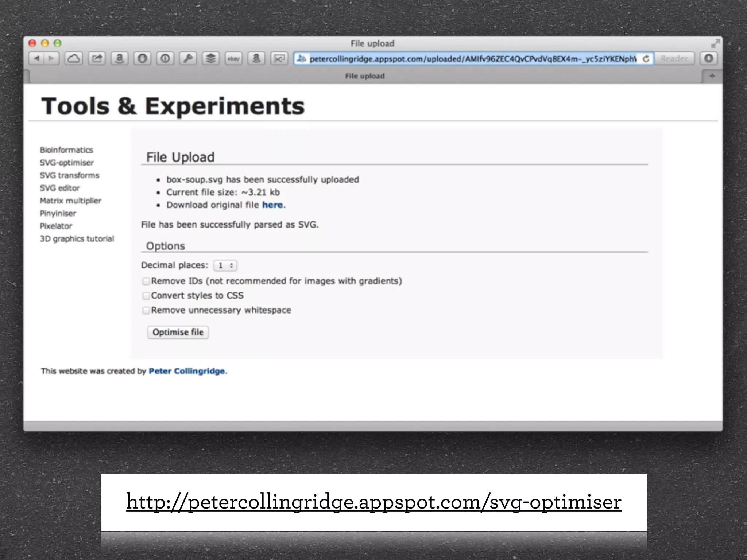Select the File upload tab

coord(365,76)
